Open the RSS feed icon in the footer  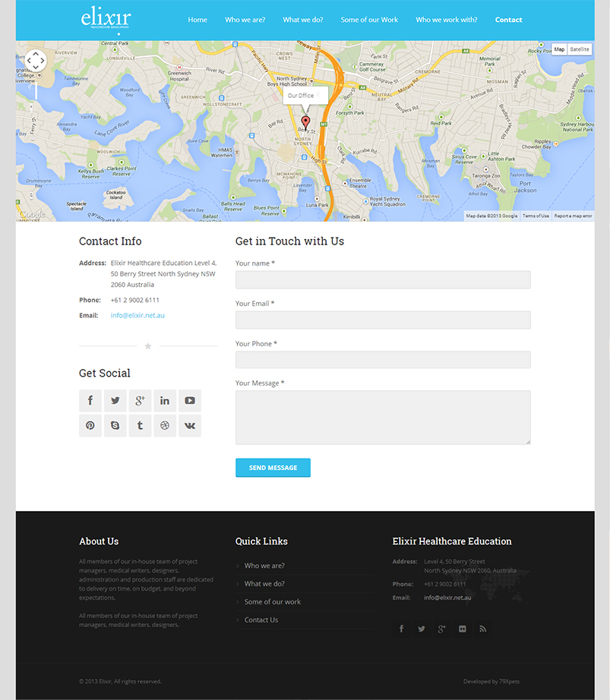(x=483, y=628)
